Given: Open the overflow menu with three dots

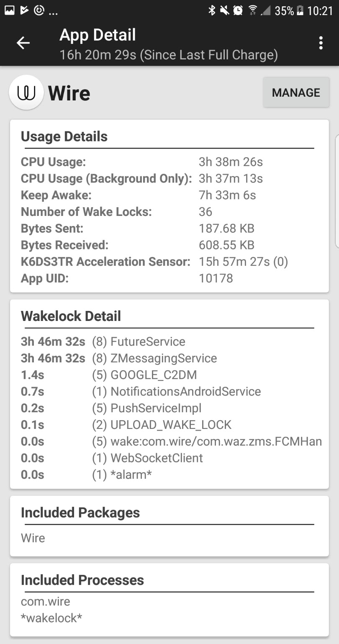Looking at the screenshot, I should click(321, 43).
